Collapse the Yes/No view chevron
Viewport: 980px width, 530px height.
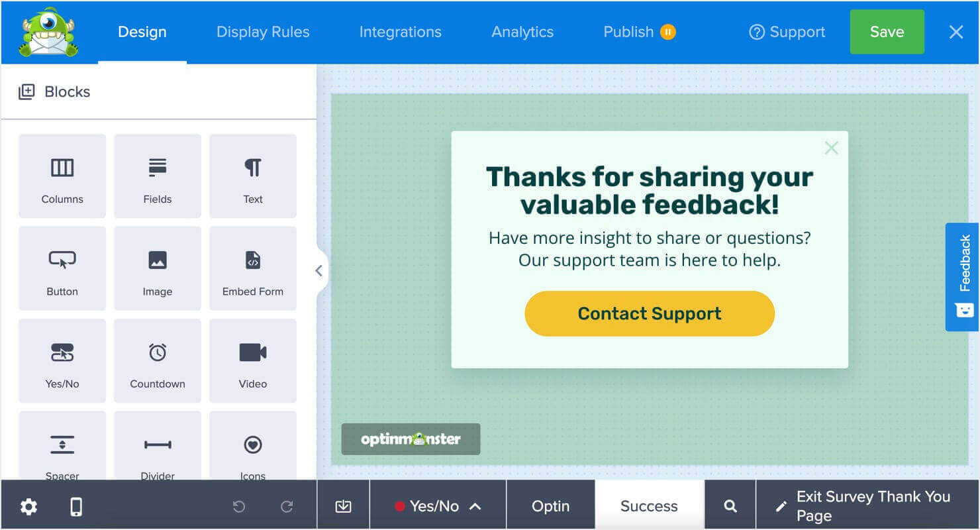click(x=474, y=505)
